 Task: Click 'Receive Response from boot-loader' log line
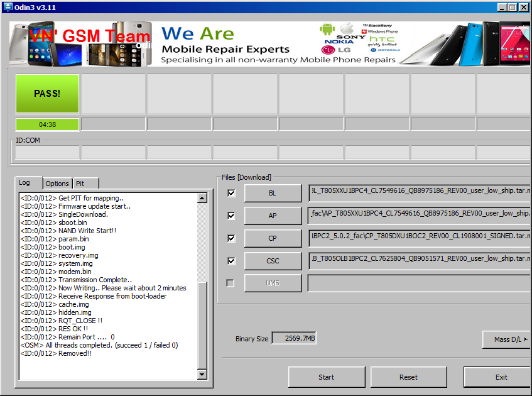tap(94, 296)
